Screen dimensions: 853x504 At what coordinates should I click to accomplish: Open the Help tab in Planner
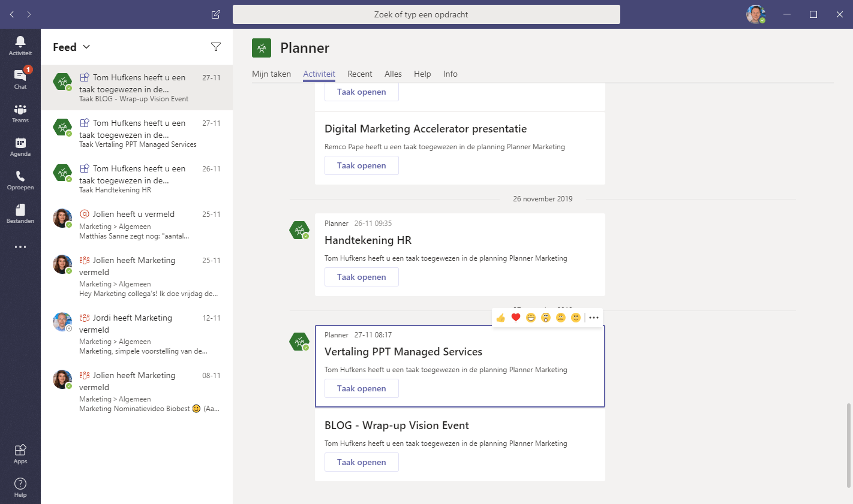coord(422,74)
